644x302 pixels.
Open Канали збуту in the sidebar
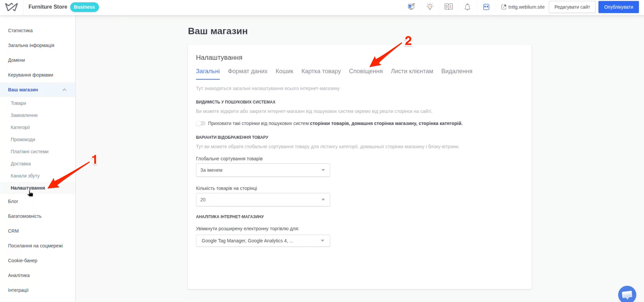click(25, 176)
